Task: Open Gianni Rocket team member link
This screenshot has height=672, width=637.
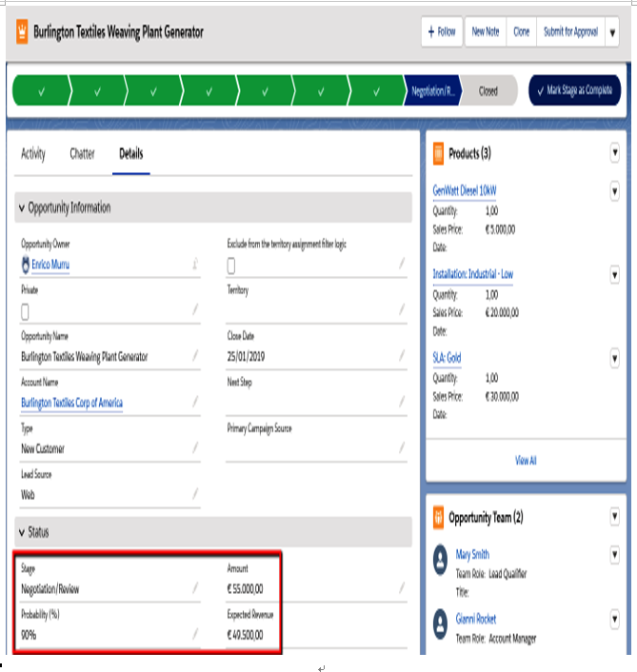Action: (476, 619)
